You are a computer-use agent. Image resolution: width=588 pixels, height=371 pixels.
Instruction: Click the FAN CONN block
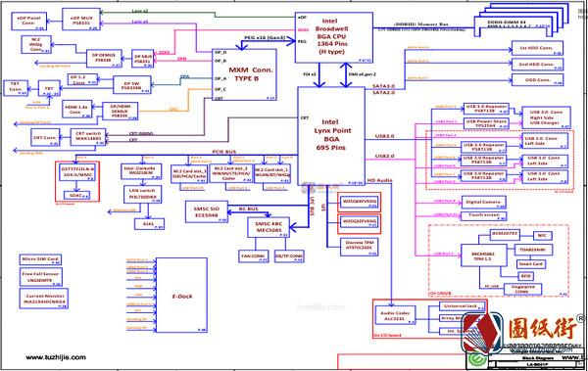tap(254, 255)
